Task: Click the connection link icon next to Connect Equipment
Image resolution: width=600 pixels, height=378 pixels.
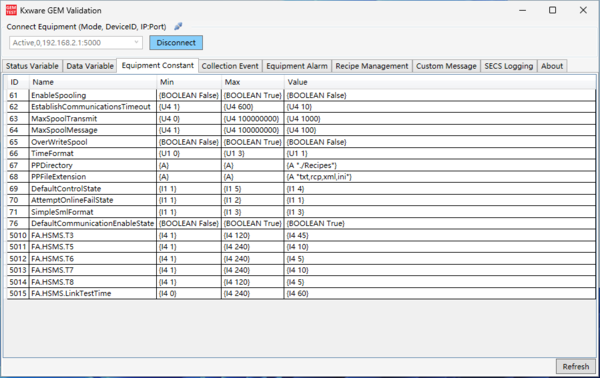Action: [178, 26]
